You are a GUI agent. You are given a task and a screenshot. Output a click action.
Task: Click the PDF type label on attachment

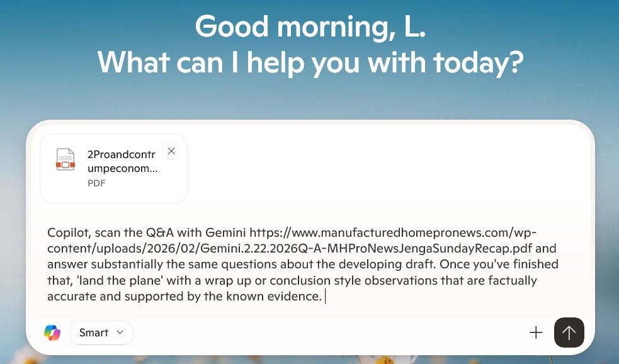pos(96,183)
